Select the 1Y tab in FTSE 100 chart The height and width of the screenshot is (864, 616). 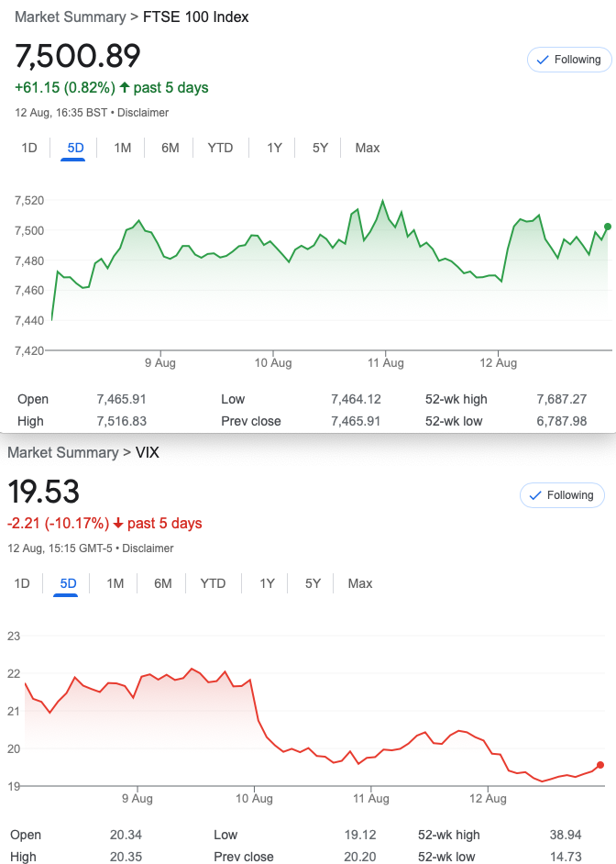274,148
